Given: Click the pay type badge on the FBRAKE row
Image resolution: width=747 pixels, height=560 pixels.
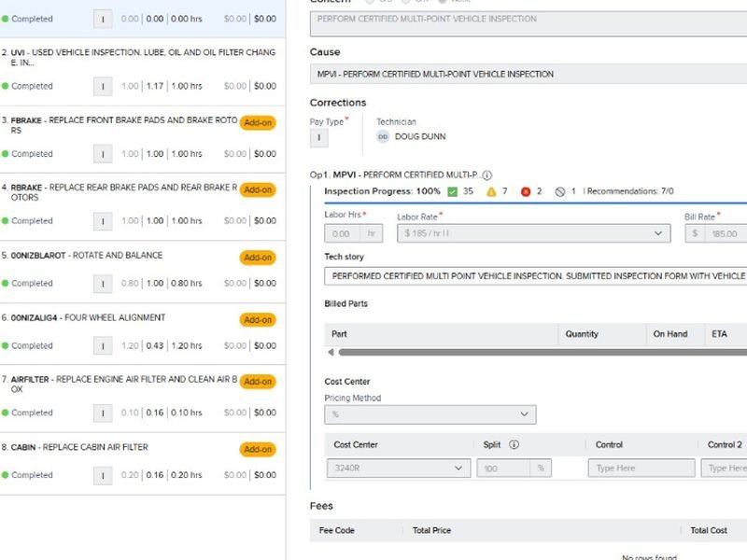Looking at the screenshot, I should pos(103,154).
